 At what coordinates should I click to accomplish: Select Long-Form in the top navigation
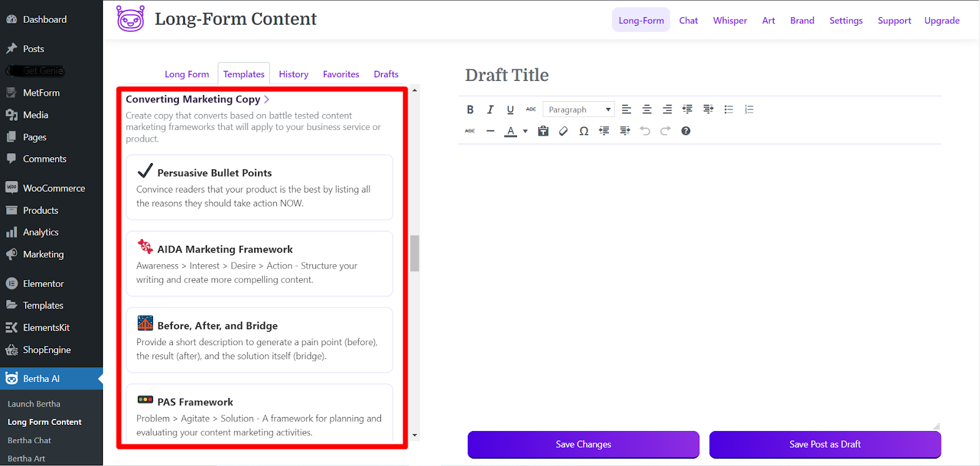click(641, 20)
